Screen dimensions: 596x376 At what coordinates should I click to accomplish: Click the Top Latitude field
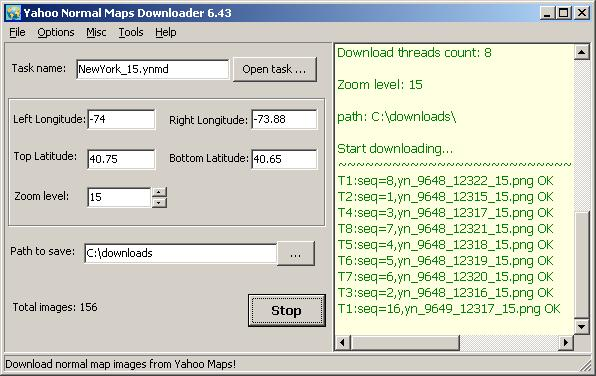click(x=121, y=159)
